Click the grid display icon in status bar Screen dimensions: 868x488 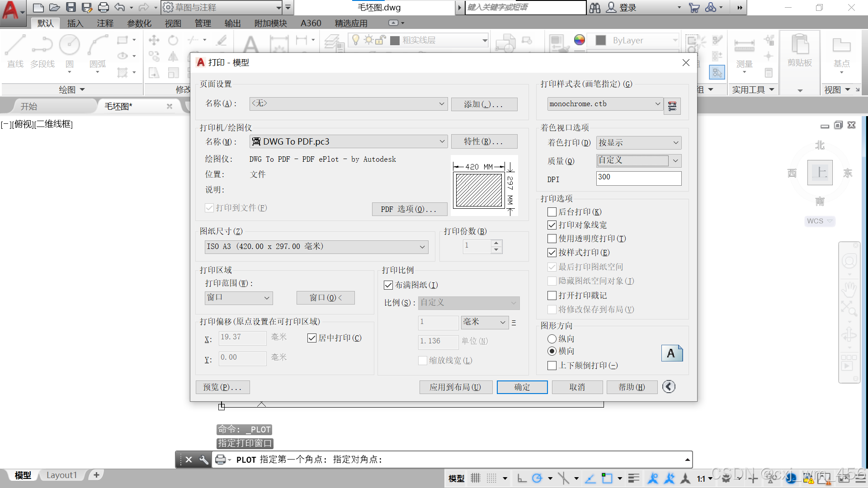(475, 478)
